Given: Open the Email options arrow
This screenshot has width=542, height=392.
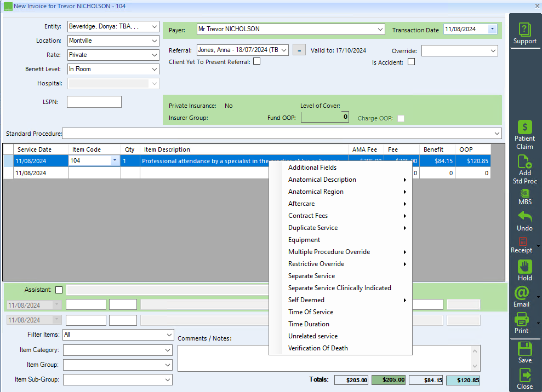Looking at the screenshot, I should click(x=538, y=297).
